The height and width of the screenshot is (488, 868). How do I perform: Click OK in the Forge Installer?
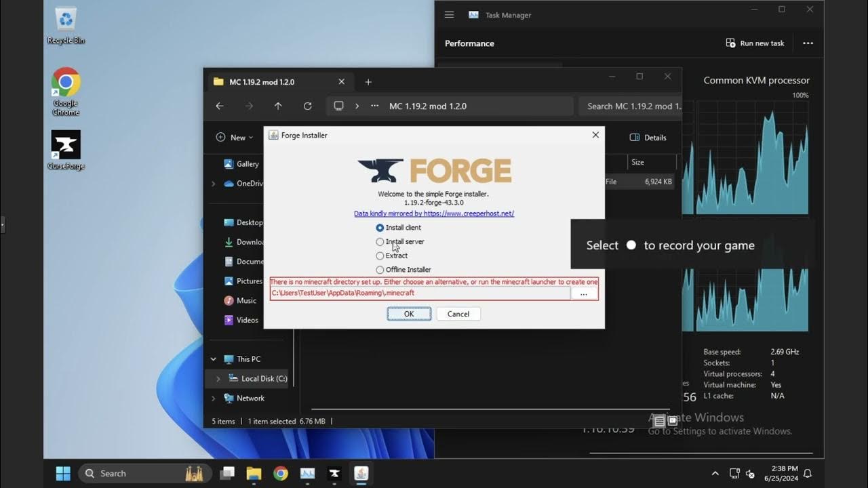[x=409, y=314]
